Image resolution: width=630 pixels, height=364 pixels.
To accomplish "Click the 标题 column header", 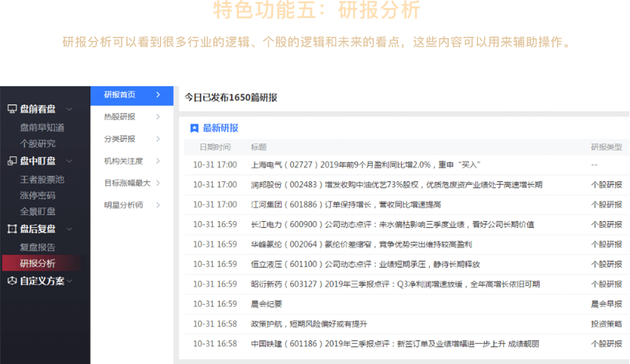I will (259, 148).
